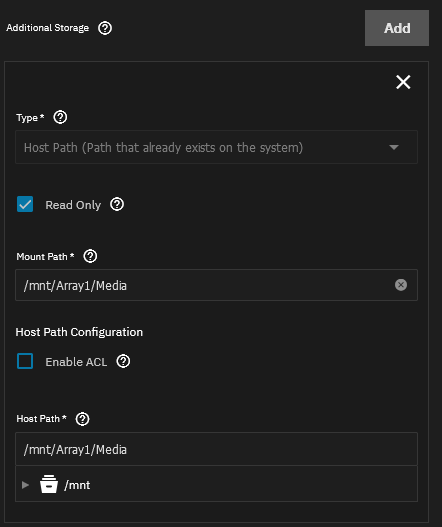The height and width of the screenshot is (527, 442).
Task: Clear the Mount Path field with the x icon
Action: click(x=401, y=285)
